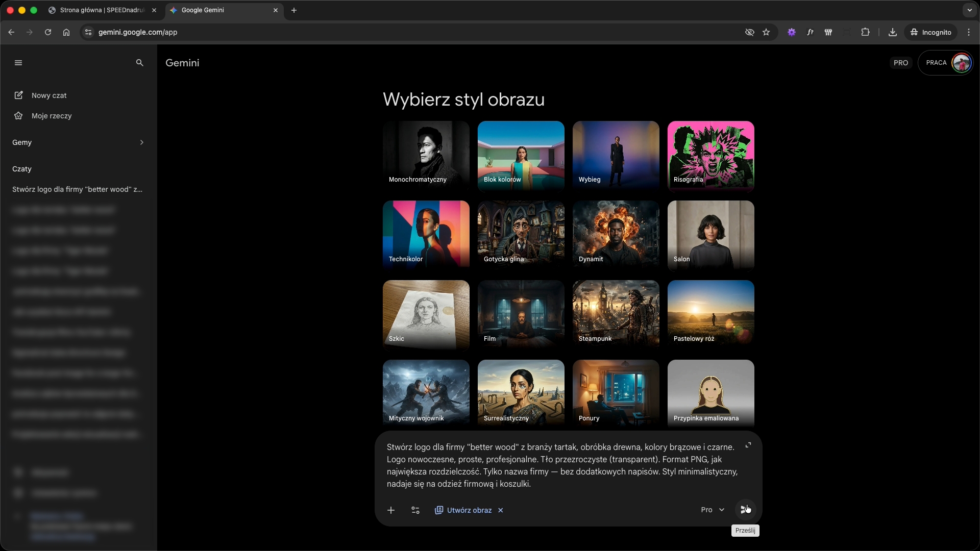Bookmark this page with the star icon
980x551 pixels.
766,32
